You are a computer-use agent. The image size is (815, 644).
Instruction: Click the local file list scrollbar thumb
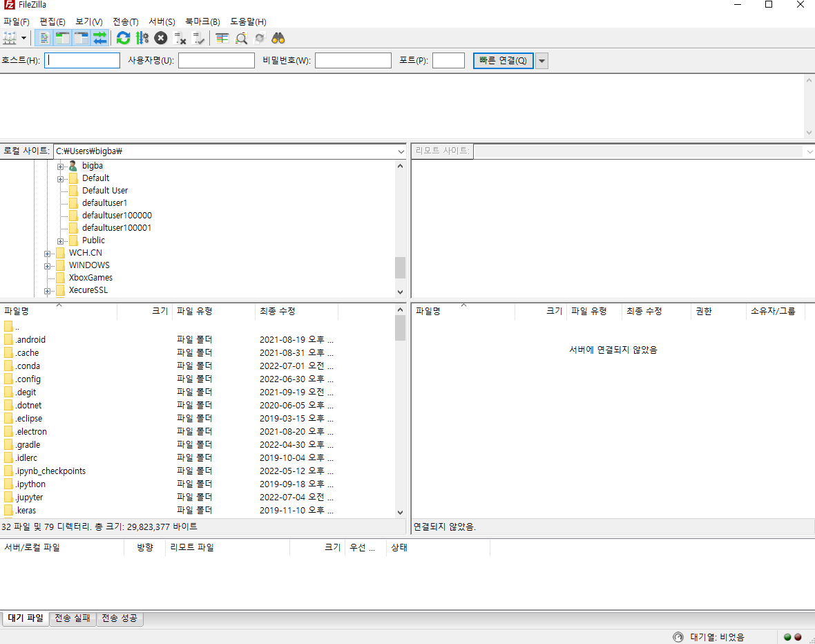click(x=400, y=328)
